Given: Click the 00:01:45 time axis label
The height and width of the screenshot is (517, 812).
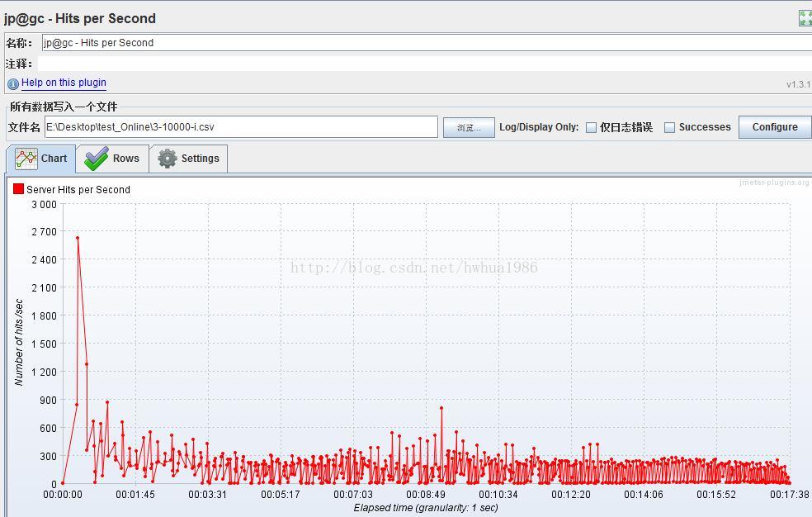Looking at the screenshot, I should click(x=135, y=494).
